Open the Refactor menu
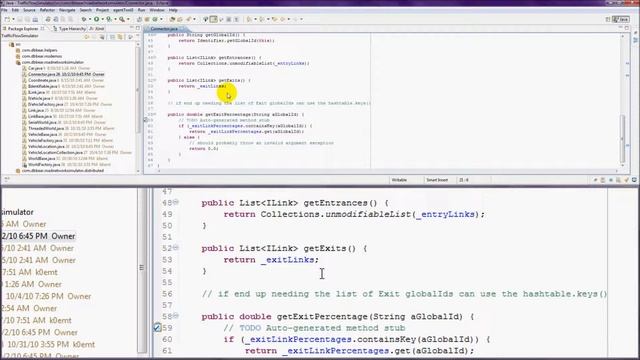Screen dimensions: 640x360 click(x=47, y=10)
